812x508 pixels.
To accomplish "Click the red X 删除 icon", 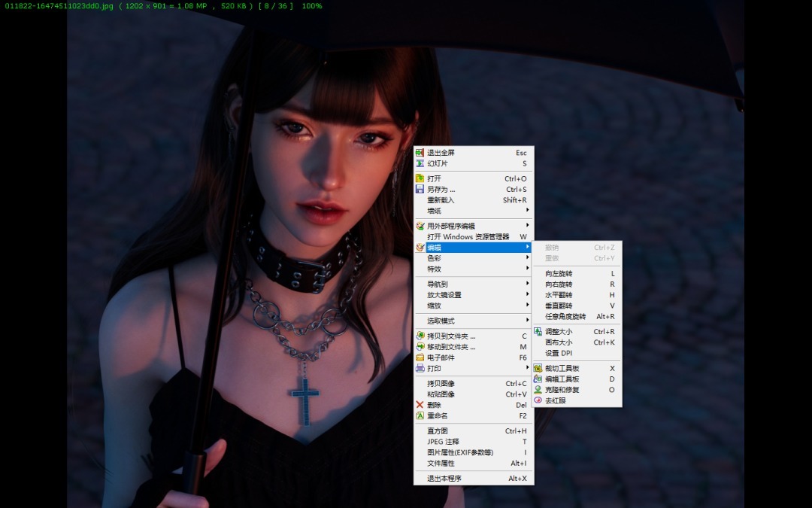I will point(420,405).
